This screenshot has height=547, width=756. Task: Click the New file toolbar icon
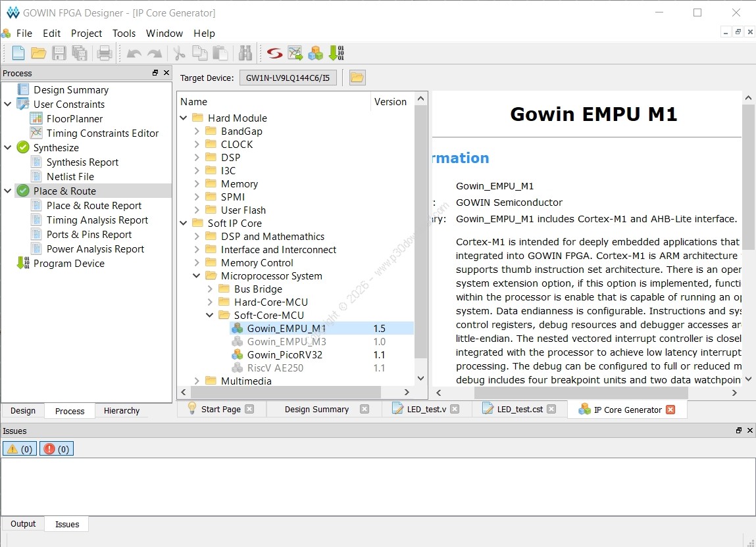point(18,53)
